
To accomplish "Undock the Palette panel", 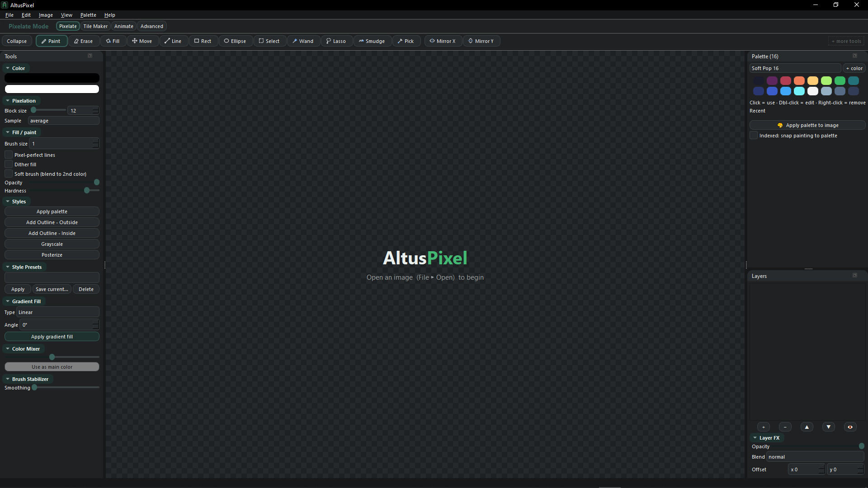I will click(855, 56).
